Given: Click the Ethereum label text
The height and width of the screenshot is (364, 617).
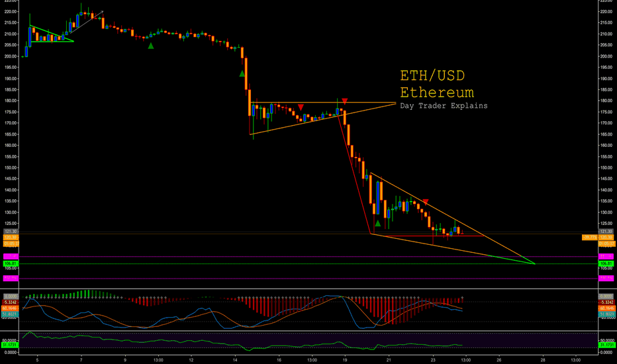Looking at the screenshot, I should (x=437, y=93).
